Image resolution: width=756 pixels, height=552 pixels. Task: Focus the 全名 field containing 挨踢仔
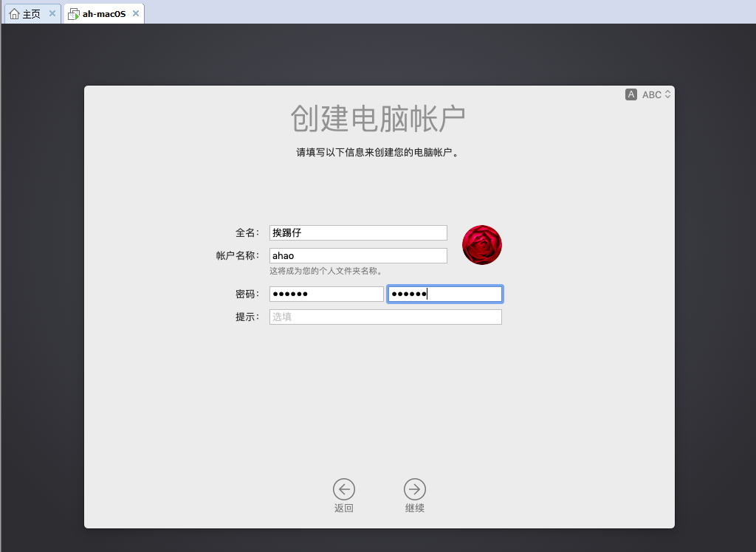(x=358, y=232)
